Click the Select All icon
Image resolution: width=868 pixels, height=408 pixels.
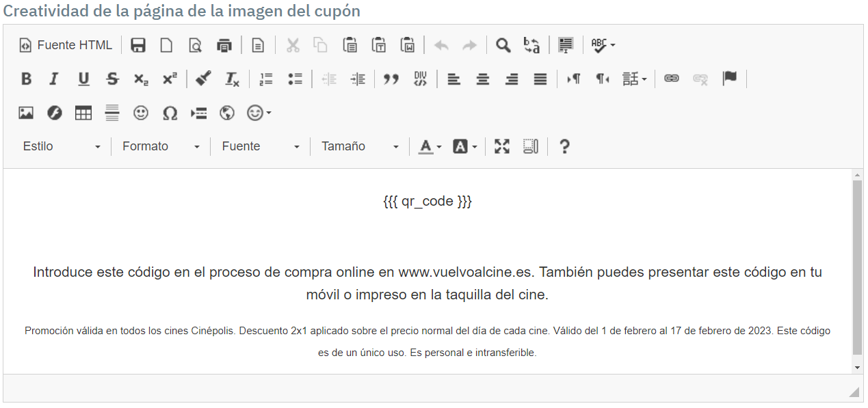coord(566,45)
